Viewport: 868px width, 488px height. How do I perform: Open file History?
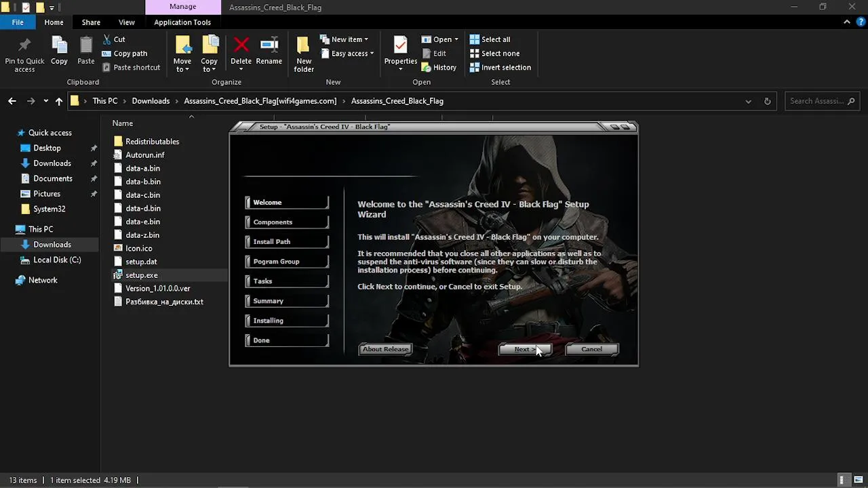[439, 68]
